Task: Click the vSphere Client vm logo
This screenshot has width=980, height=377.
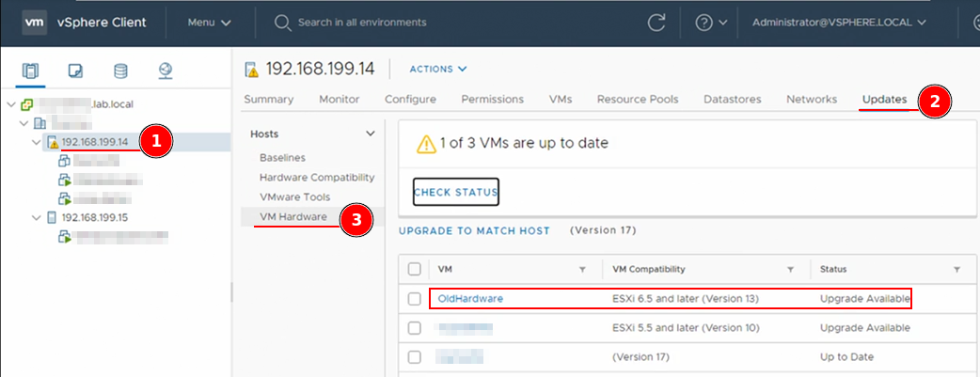Action: (x=35, y=23)
